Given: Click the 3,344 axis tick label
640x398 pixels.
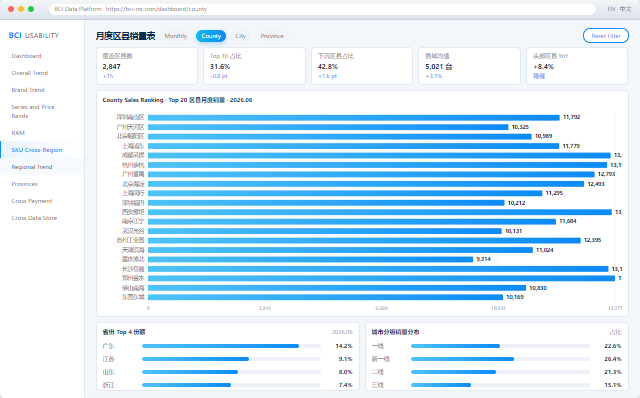Looking at the screenshot, I should tap(264, 308).
